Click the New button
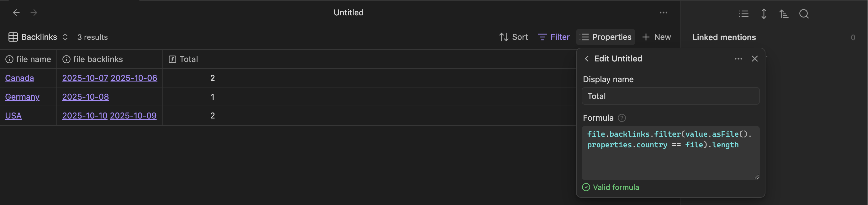Image resolution: width=868 pixels, height=205 pixels. (x=656, y=37)
